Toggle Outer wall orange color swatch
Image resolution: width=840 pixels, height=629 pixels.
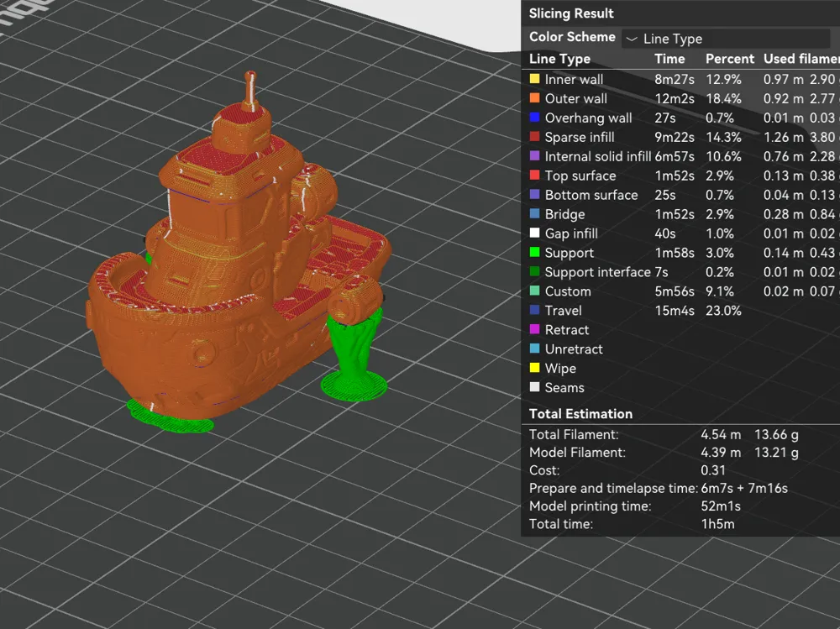534,98
